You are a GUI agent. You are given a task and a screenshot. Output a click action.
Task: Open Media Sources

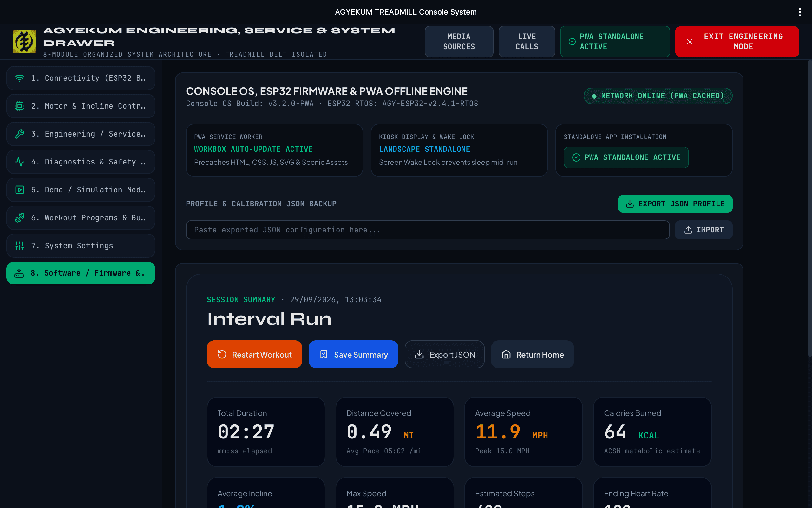pos(459,42)
